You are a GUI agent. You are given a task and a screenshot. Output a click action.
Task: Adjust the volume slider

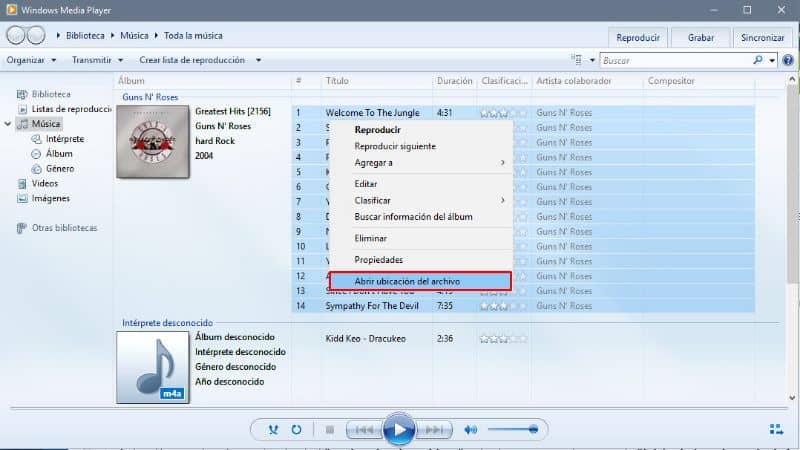tap(513, 430)
